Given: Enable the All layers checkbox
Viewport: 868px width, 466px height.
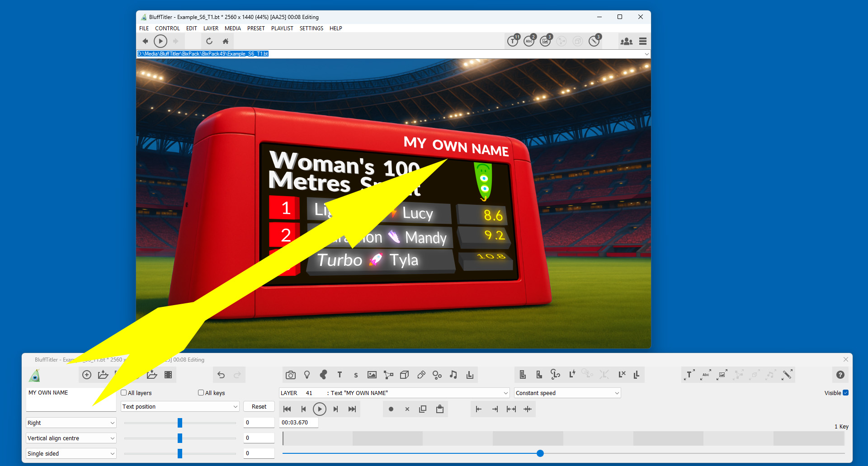Looking at the screenshot, I should (x=124, y=393).
